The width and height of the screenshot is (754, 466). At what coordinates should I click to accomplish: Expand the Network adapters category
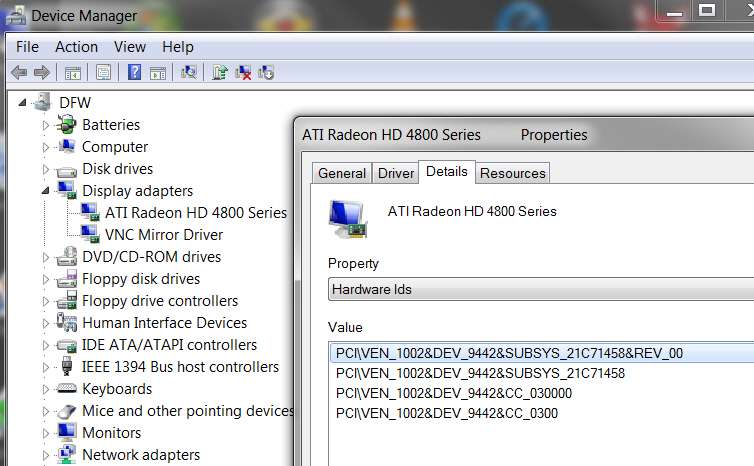(x=45, y=455)
